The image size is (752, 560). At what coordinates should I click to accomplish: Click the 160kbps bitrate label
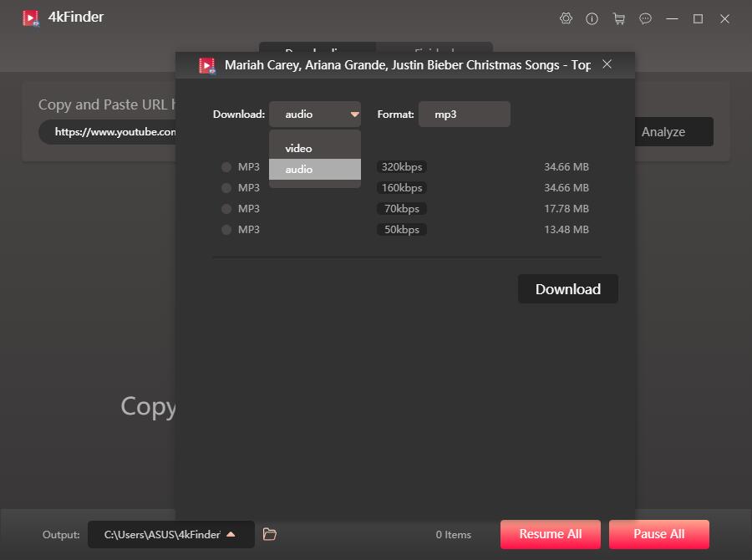tap(402, 187)
